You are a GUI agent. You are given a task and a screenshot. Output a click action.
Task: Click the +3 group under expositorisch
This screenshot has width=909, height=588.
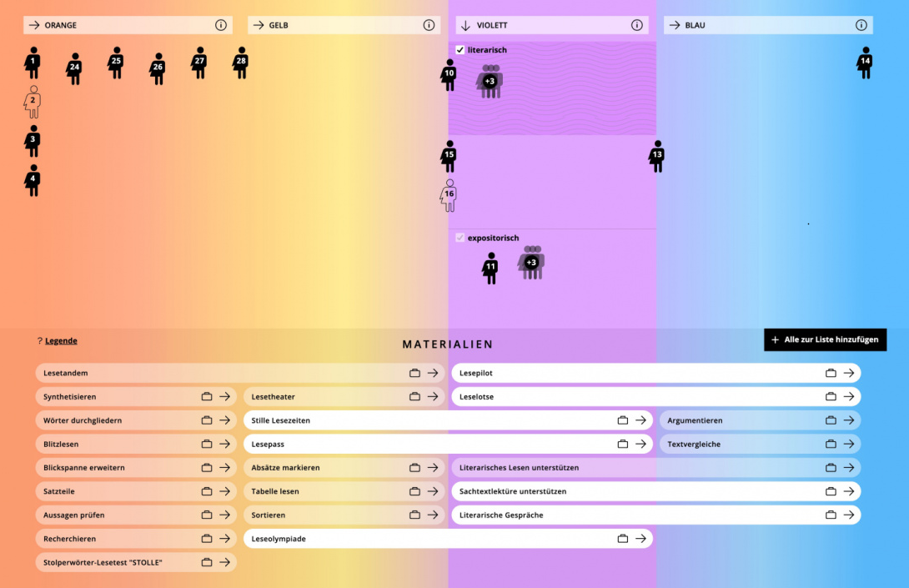click(x=531, y=263)
